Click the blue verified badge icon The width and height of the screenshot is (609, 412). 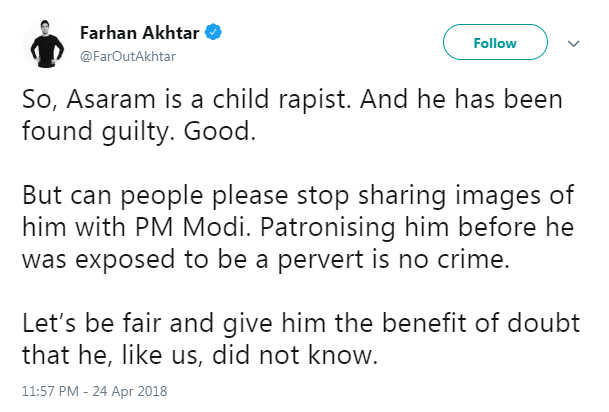pyautogui.click(x=214, y=33)
